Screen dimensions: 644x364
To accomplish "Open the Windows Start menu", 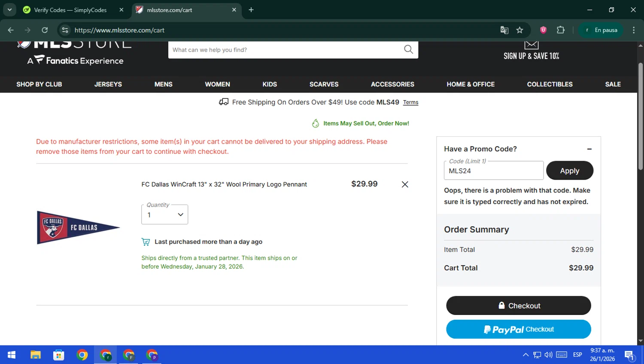I will point(12,355).
